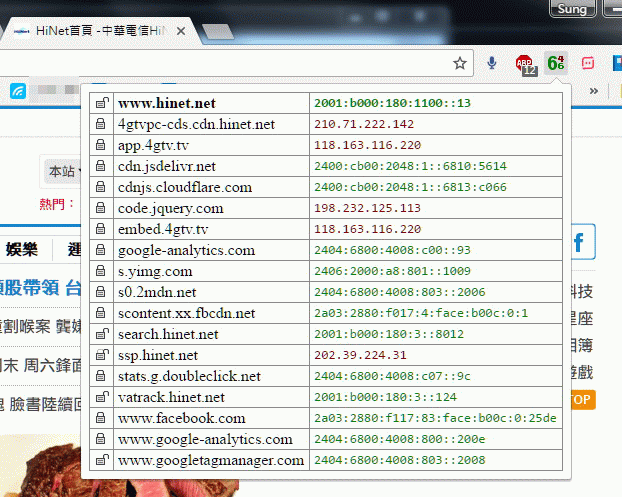
Task: Open the 本站 search scope dropdown
Action: (63, 172)
